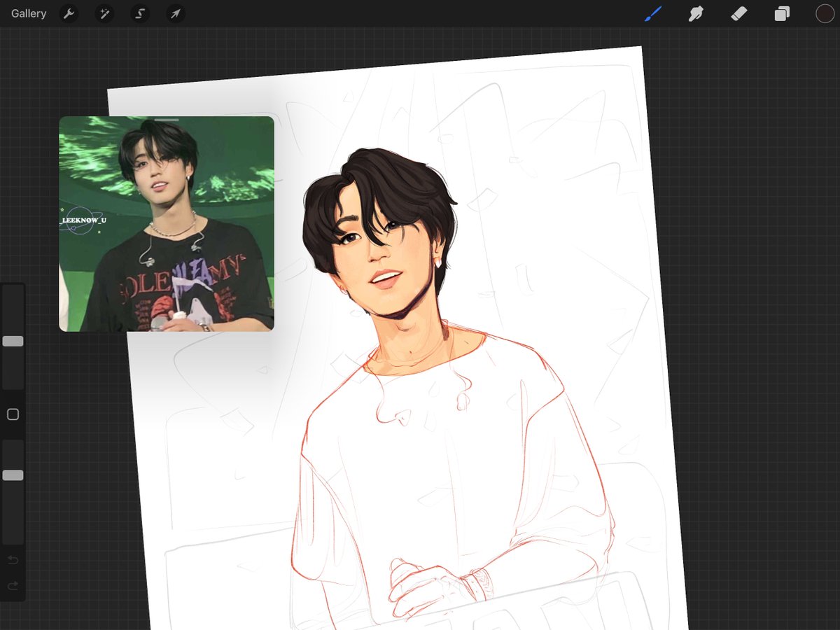This screenshot has width=840, height=630.
Task: Tap the reference photo thumbnail
Action: [x=167, y=224]
